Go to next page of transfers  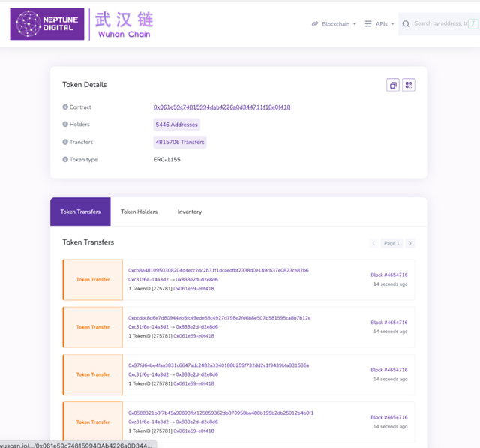pos(410,243)
